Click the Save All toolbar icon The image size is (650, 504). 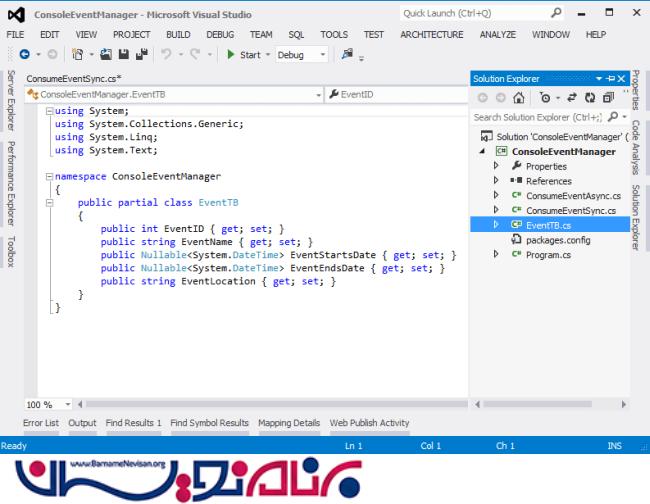[x=142, y=55]
